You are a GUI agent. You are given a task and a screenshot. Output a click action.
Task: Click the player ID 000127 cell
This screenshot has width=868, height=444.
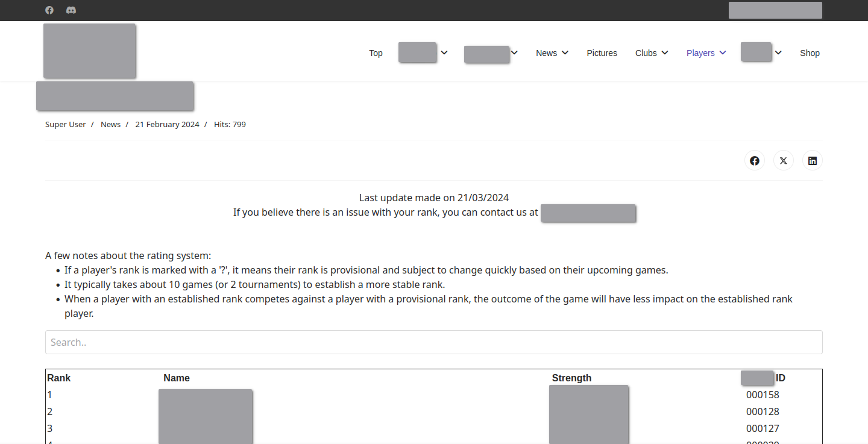click(x=763, y=429)
